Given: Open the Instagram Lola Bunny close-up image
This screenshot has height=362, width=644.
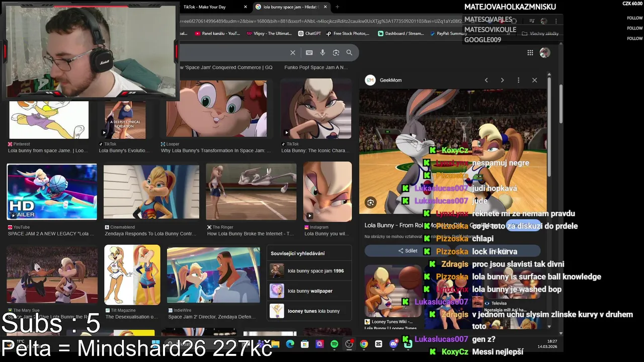Looking at the screenshot, I should coord(328,192).
